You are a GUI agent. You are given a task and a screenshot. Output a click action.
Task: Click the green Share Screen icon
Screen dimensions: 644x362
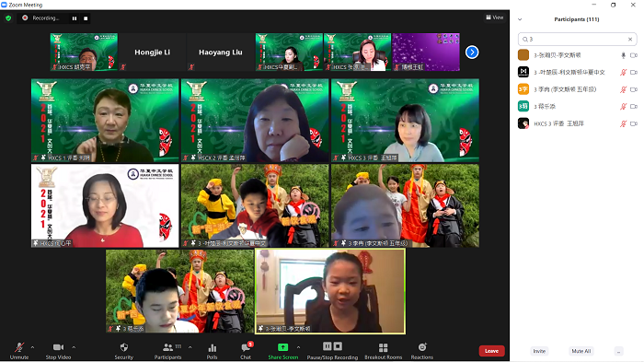pos(282,347)
